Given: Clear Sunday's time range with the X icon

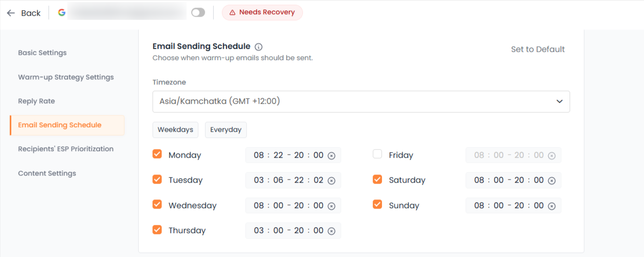Looking at the screenshot, I should click(x=552, y=206).
